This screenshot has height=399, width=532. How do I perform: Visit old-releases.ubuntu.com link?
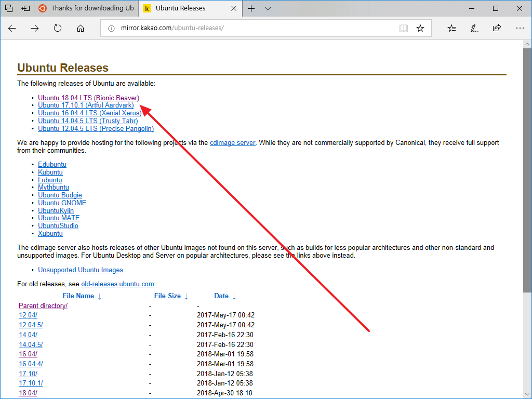[x=117, y=284]
